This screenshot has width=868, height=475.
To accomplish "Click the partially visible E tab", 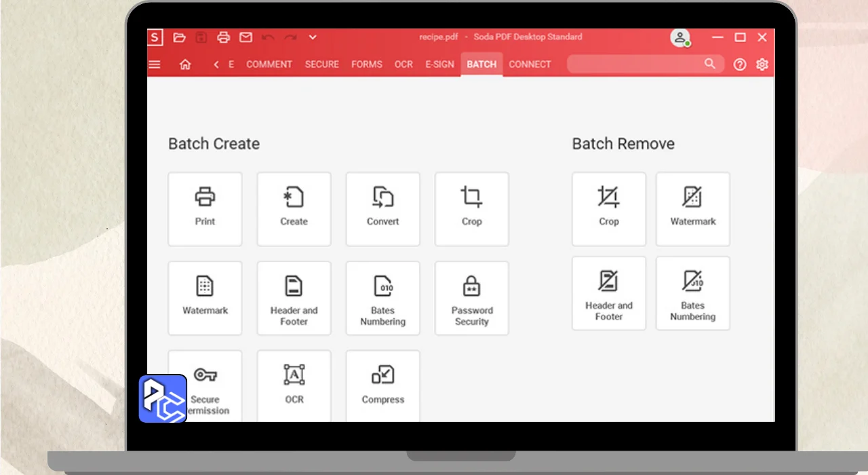I will [x=231, y=64].
